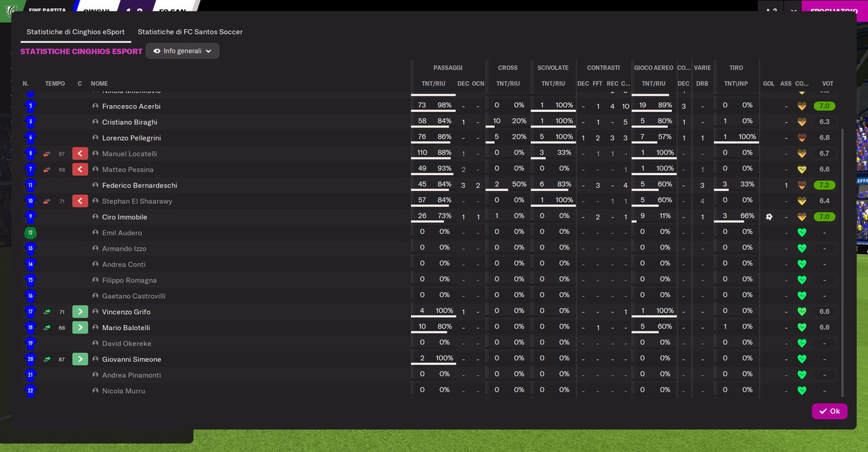Viewport: 868px width, 452px height.
Task: Click profile icon beside Cristiano Biraghi
Action: click(96, 122)
